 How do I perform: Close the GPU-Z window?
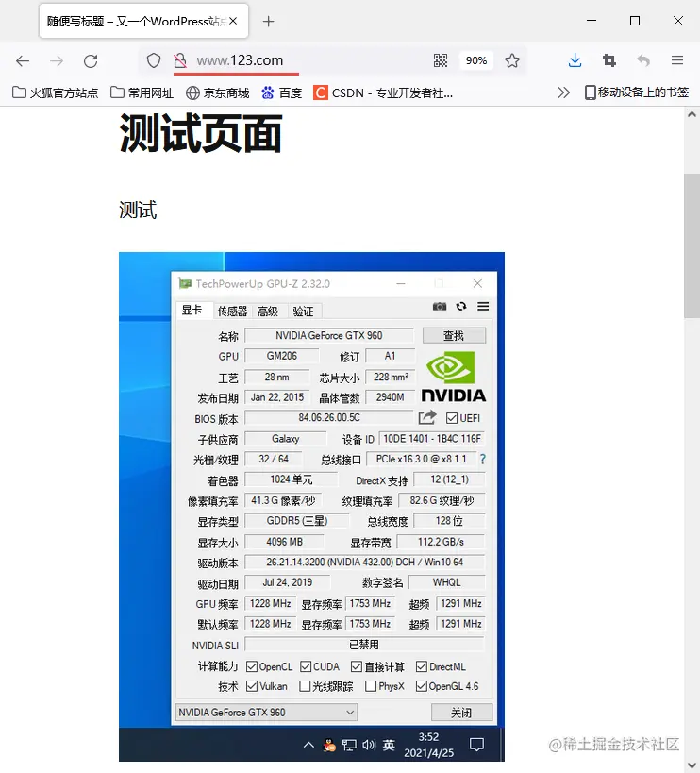[x=478, y=283]
